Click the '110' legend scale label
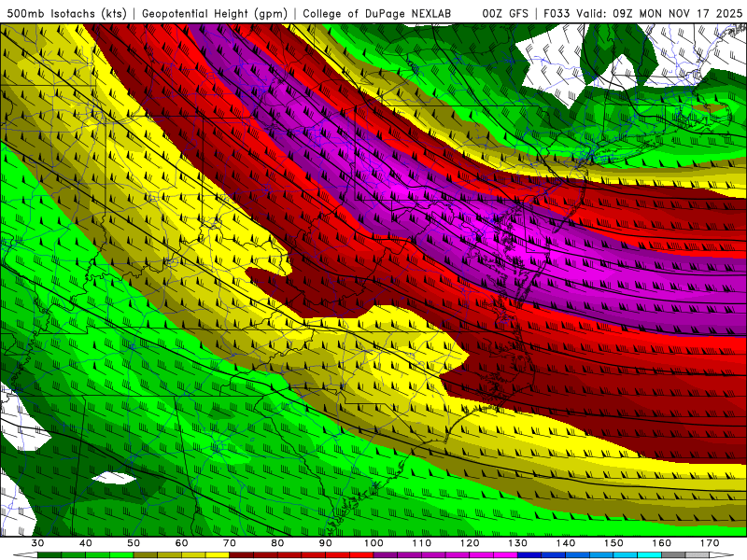This screenshot has width=747, height=560. point(422,543)
